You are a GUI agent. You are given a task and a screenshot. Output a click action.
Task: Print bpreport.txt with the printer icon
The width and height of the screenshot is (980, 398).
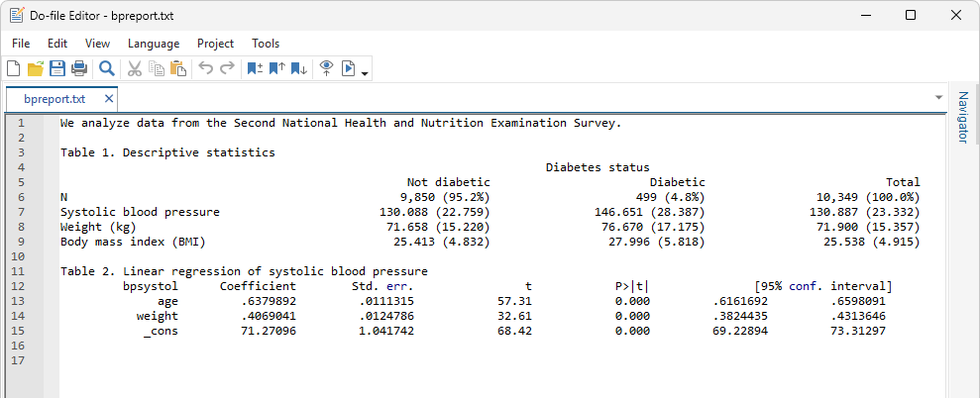click(x=79, y=68)
